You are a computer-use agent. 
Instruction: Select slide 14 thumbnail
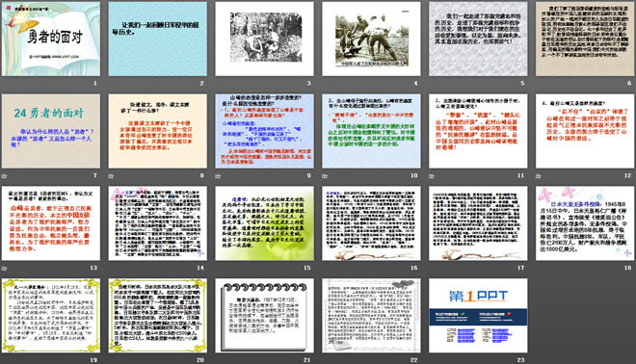[x=158, y=223]
